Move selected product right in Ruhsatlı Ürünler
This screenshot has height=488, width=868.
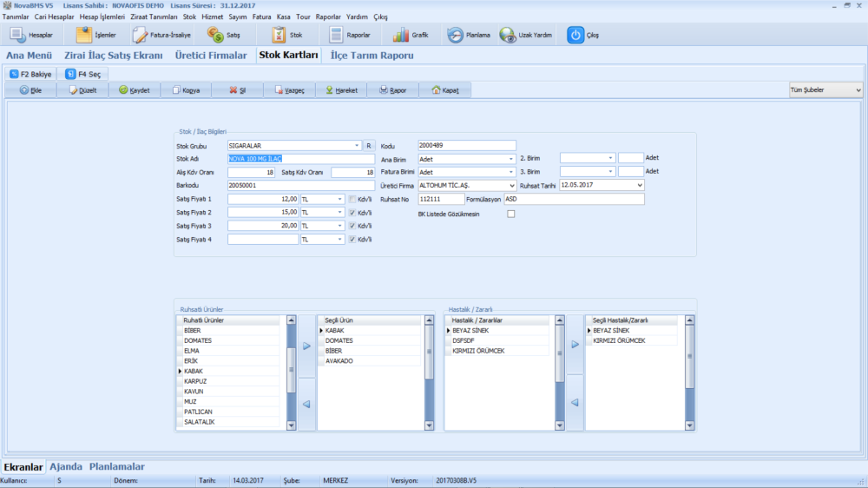(x=306, y=346)
